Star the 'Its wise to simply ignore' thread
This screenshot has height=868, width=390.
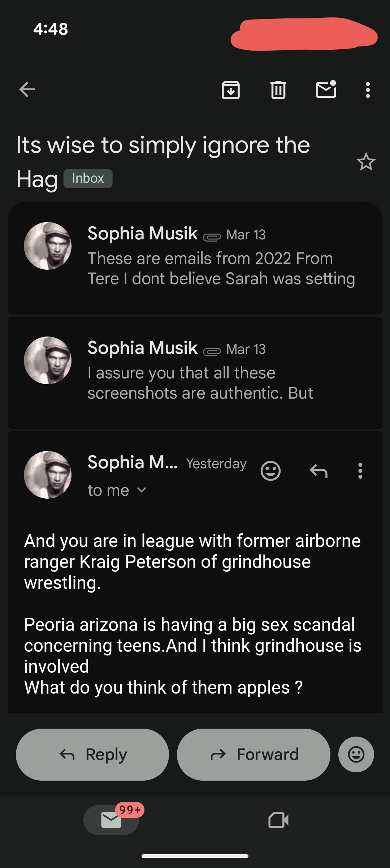(x=366, y=162)
